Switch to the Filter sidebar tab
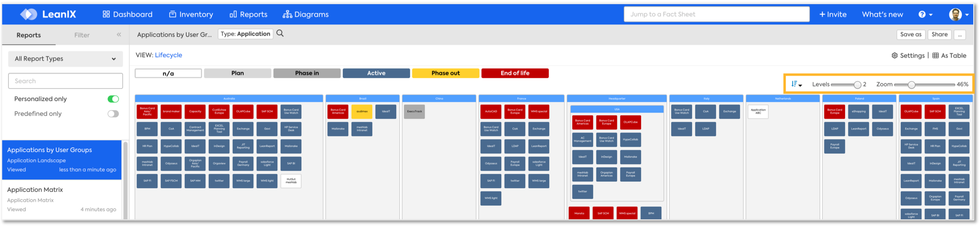 point(82,35)
